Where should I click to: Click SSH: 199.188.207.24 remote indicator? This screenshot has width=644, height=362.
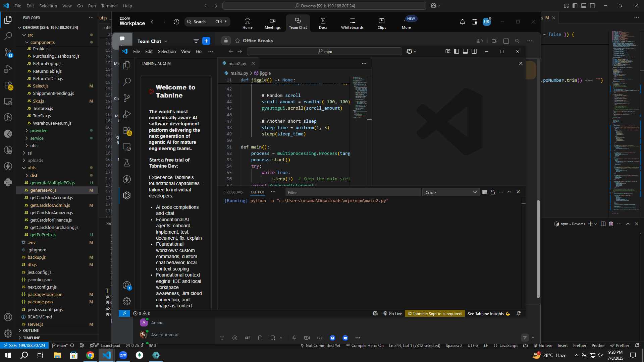point(24,346)
